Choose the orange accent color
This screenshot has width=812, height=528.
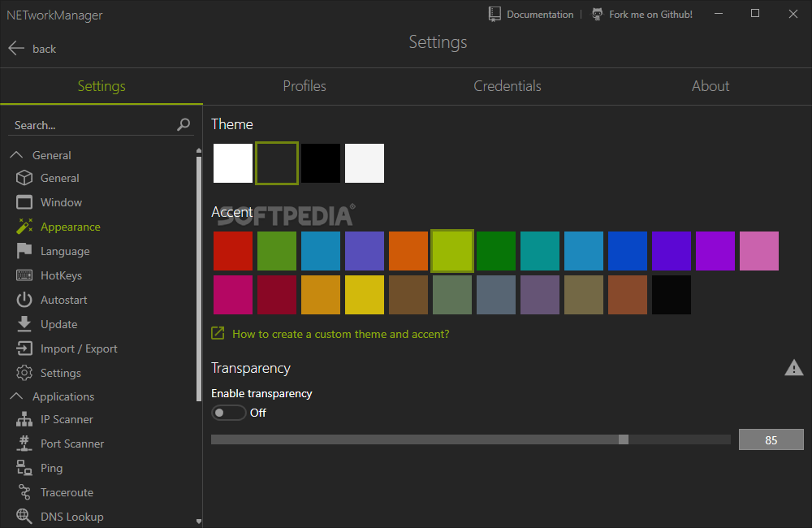(x=408, y=251)
